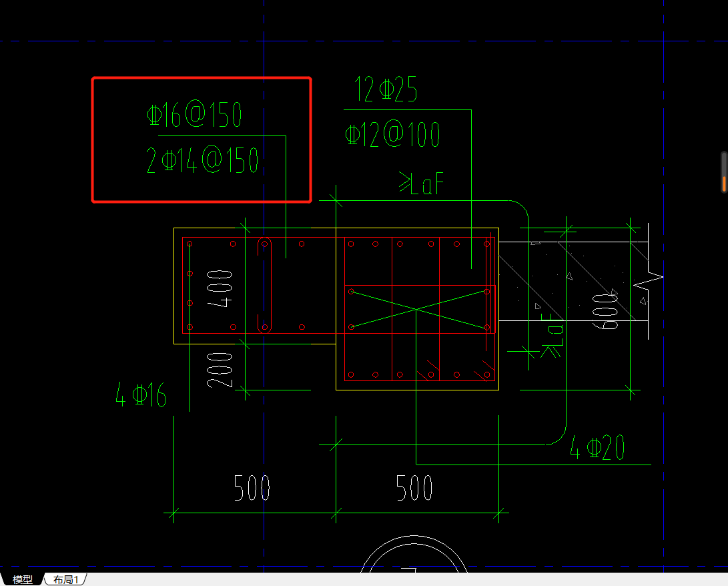
Task: Click the 4Φ16 annotation text
Action: point(141,394)
